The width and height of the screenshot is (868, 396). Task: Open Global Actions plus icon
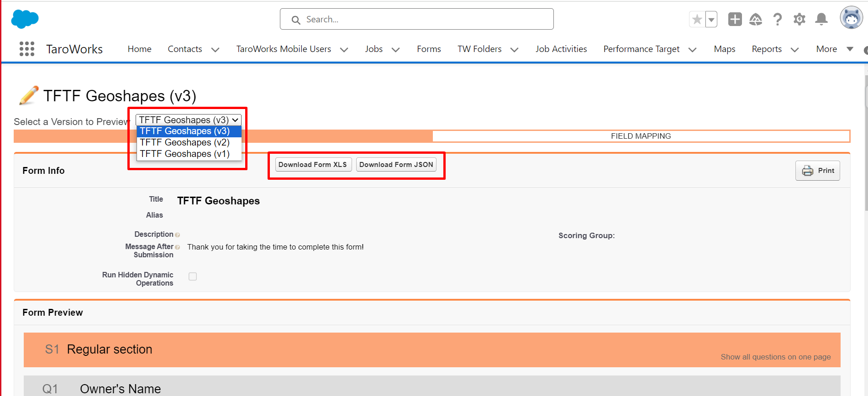[735, 19]
